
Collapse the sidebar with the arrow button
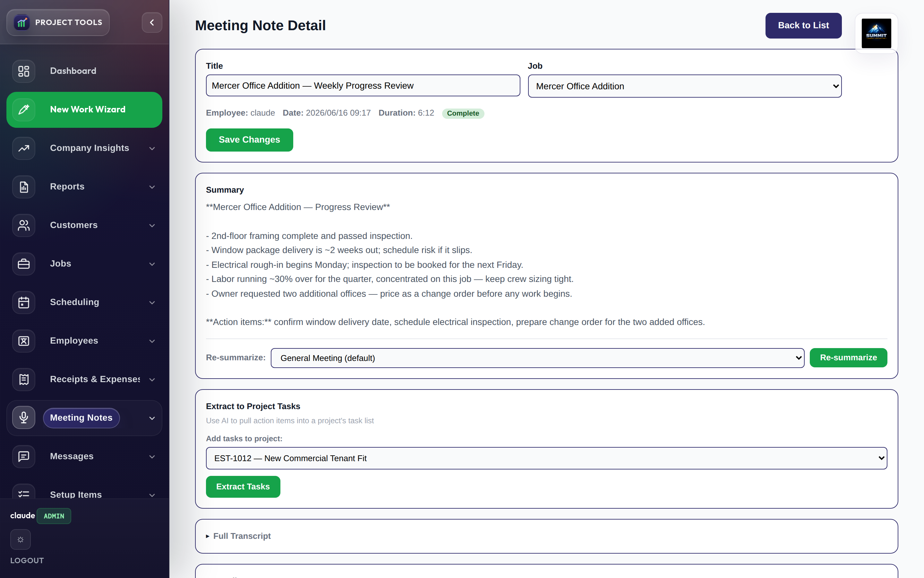click(152, 22)
